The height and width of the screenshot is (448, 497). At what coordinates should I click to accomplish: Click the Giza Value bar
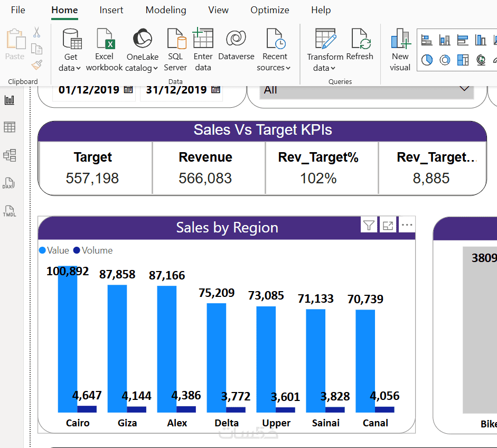click(x=117, y=349)
